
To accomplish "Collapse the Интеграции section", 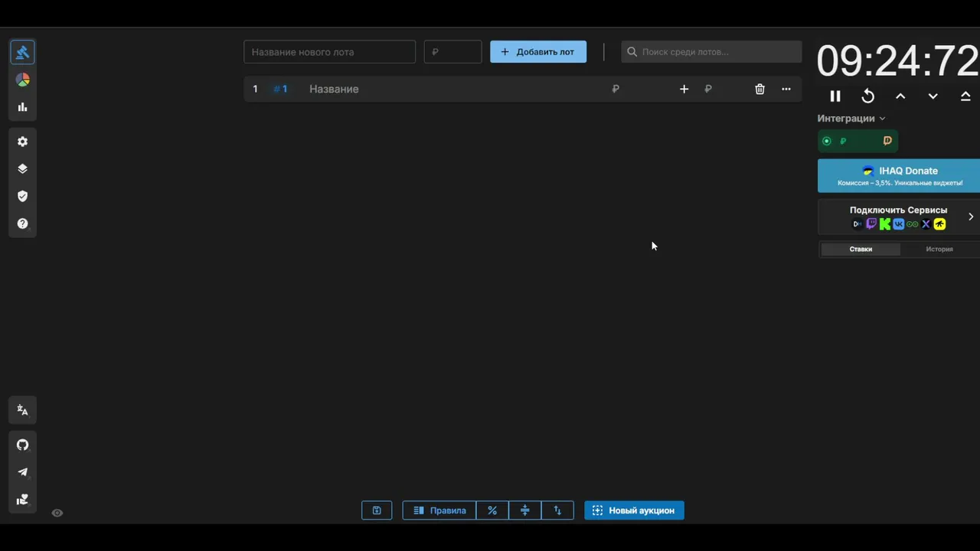I will (851, 119).
